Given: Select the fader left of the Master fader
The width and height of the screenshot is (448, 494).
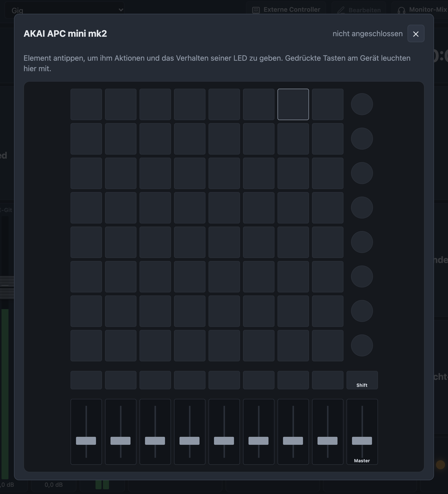Looking at the screenshot, I should pyautogui.click(x=328, y=432).
